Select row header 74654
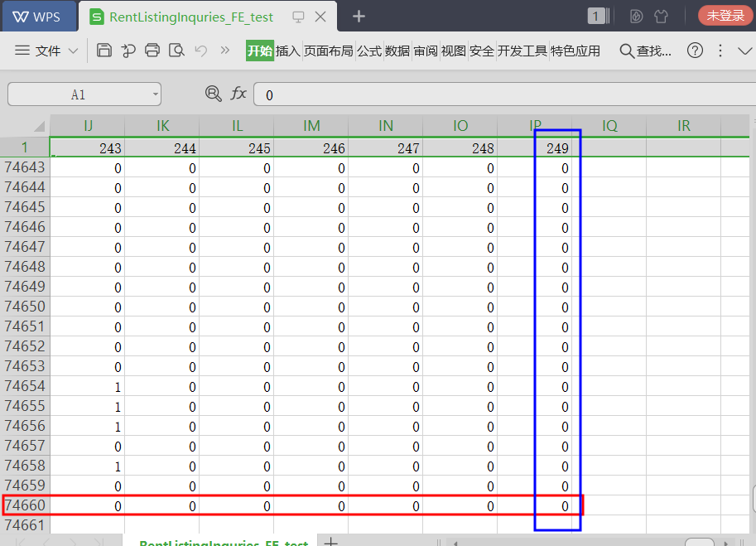This screenshot has height=546, width=756. click(x=25, y=386)
